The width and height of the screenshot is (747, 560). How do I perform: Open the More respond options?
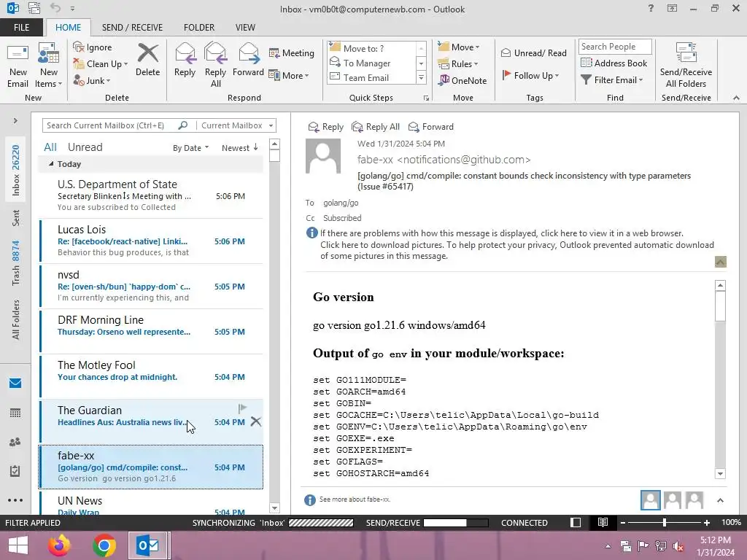[289, 75]
